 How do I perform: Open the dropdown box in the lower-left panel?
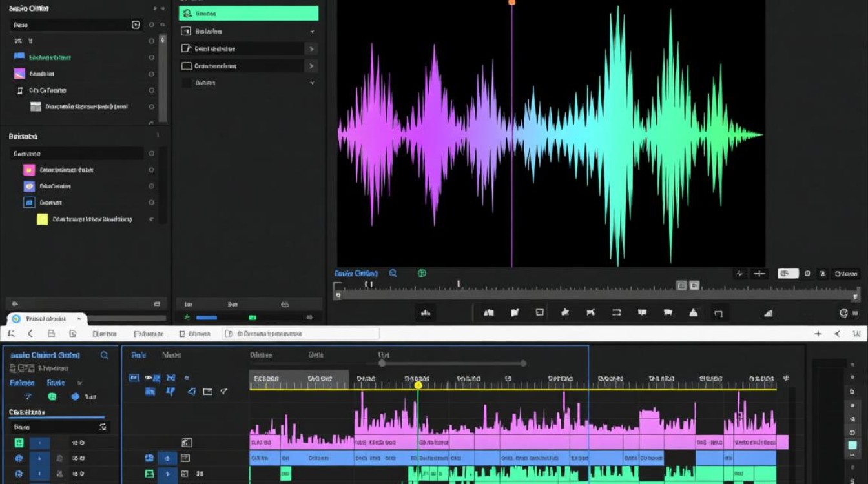(59, 427)
